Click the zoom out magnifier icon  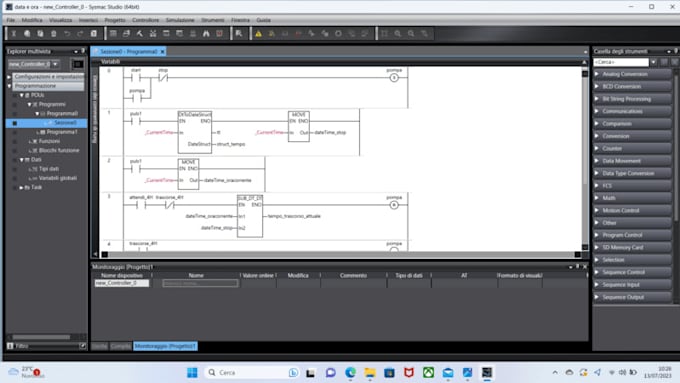tap(411, 33)
